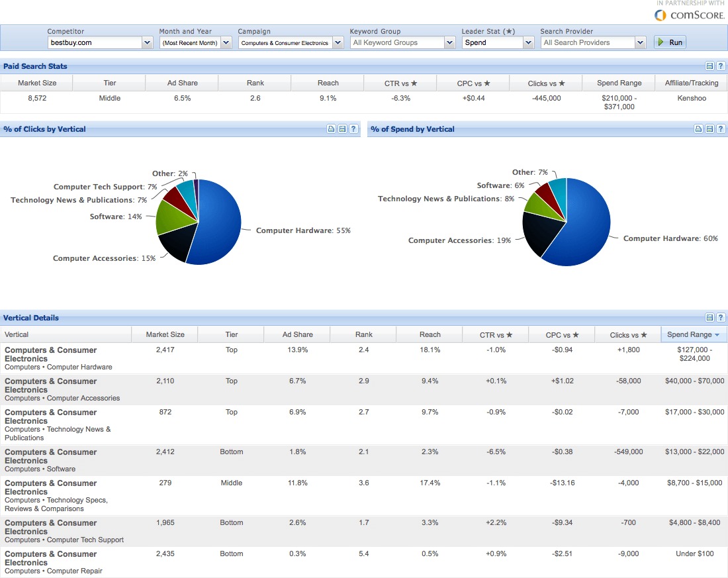Sort Vertical Details by Spend Range column

[693, 334]
